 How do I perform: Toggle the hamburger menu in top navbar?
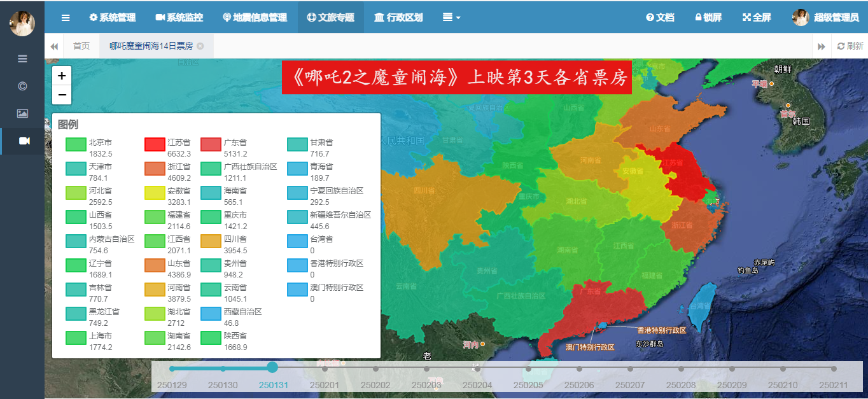(x=66, y=18)
